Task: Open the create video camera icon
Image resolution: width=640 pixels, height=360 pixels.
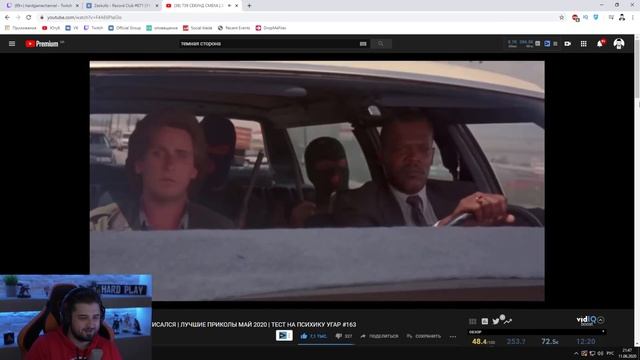Action: pos(567,44)
